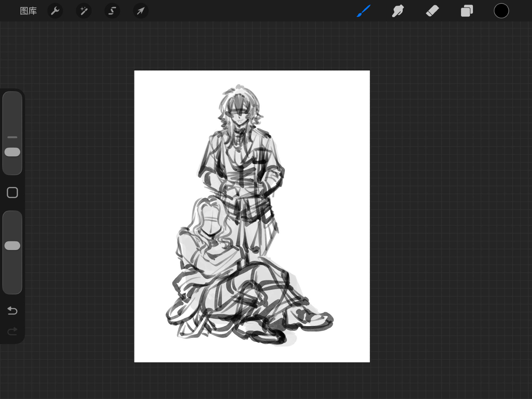The width and height of the screenshot is (532, 399).
Task: Redo the undone stroke
Action: 12,331
